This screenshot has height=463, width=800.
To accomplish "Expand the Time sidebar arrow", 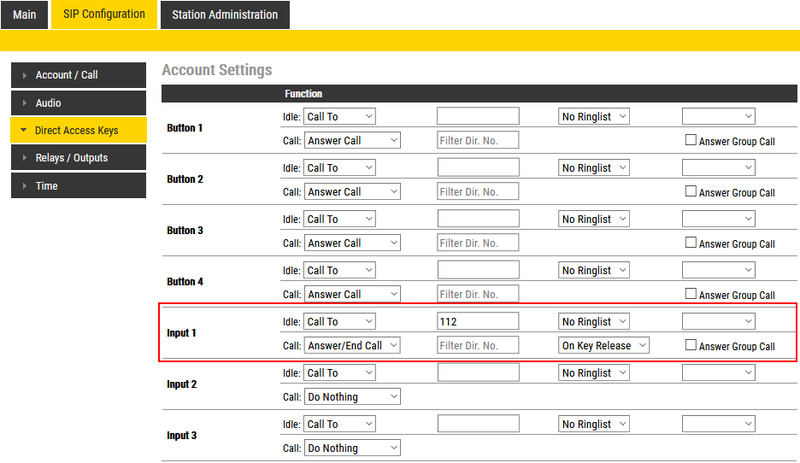I will (24, 186).
